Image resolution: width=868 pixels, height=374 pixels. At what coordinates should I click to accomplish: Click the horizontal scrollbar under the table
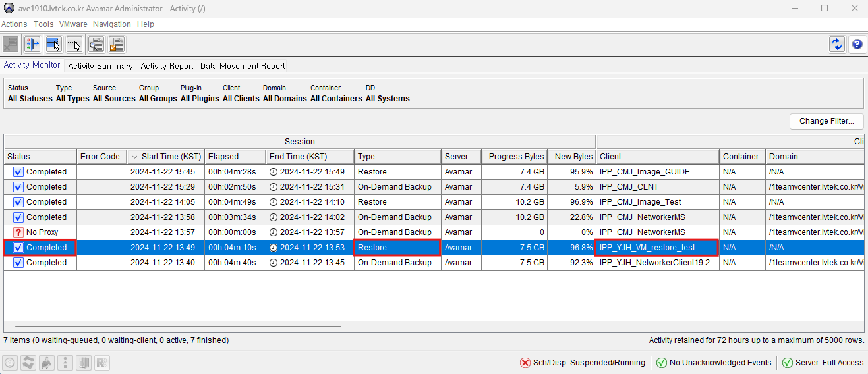(178, 326)
